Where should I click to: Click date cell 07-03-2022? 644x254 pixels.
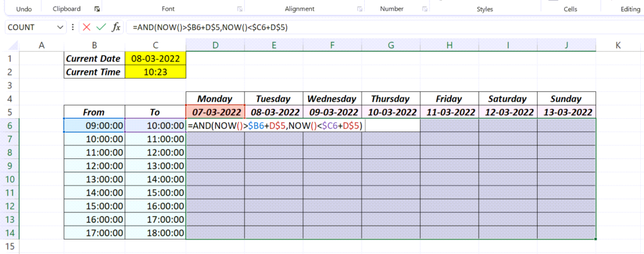215,112
